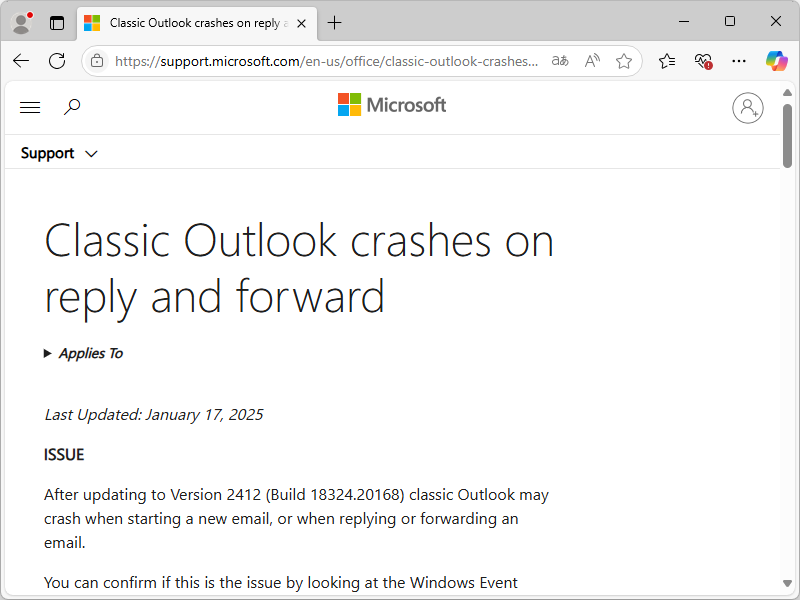Open Copilot sidebar
800x600 pixels.
[776, 61]
